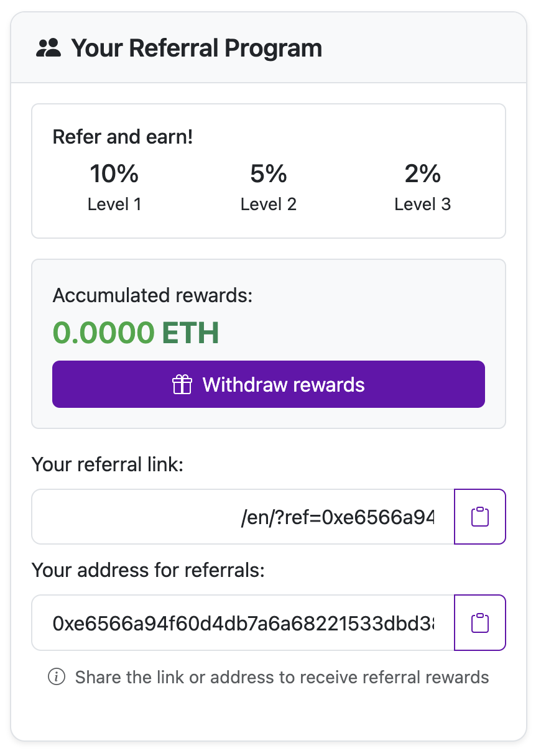Select the referral link input field

pyautogui.click(x=243, y=517)
